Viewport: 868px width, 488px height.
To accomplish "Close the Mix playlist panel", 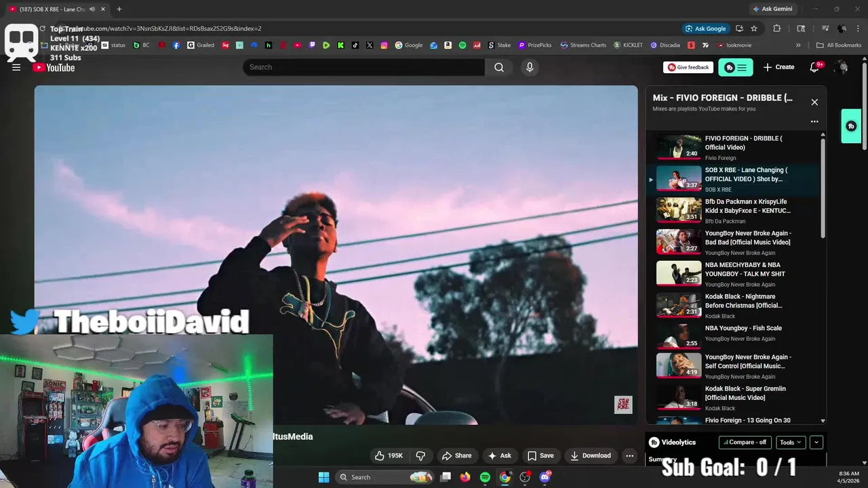I will pyautogui.click(x=814, y=102).
